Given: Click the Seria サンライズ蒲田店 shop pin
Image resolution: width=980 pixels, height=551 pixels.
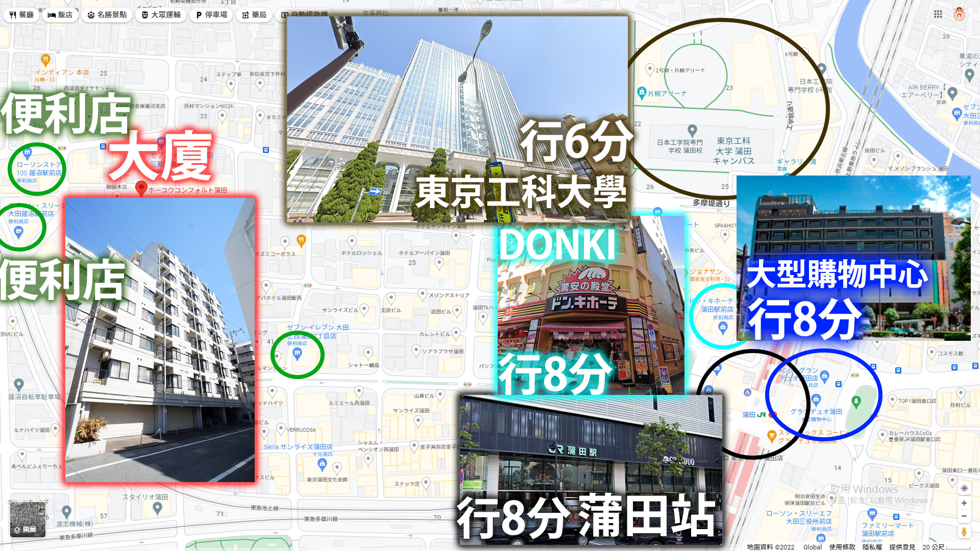Looking at the screenshot, I should coord(322,464).
